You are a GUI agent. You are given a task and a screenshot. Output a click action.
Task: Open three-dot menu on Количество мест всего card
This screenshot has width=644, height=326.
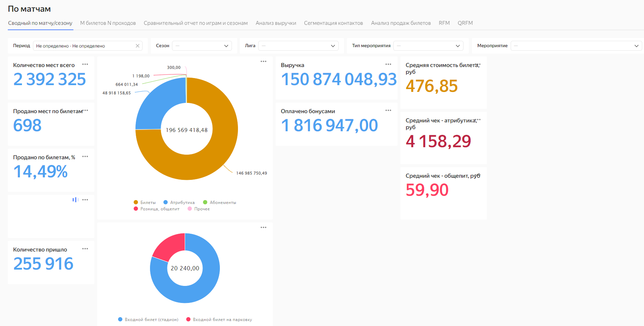85,65
